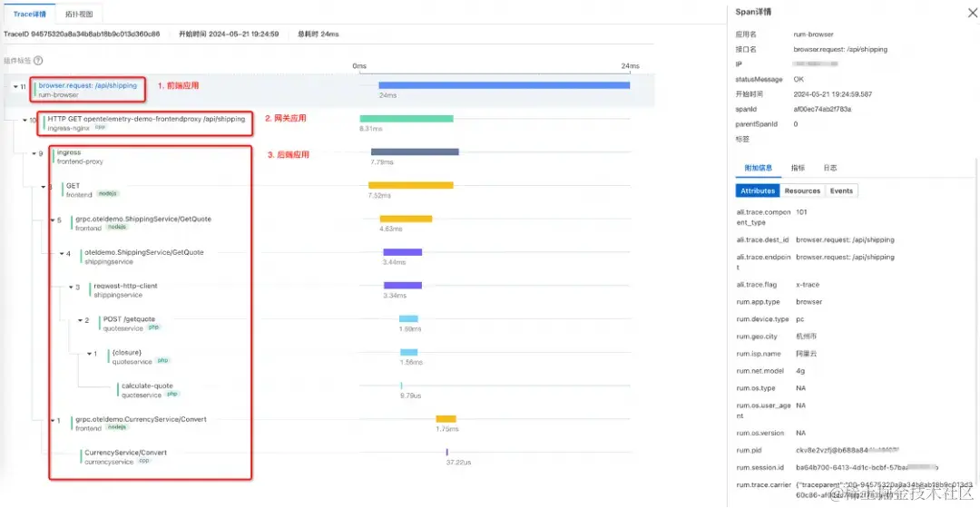Select the {closure} quoteservice span

pos(127,352)
